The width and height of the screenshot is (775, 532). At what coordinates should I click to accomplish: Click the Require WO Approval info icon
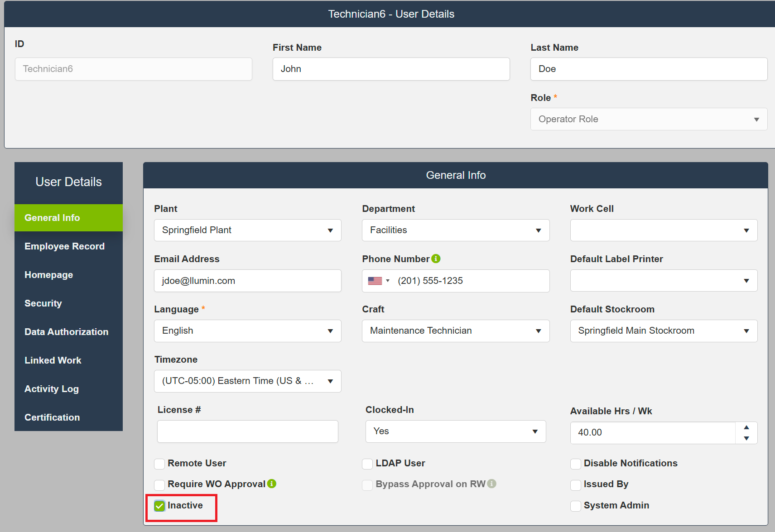pyautogui.click(x=272, y=484)
